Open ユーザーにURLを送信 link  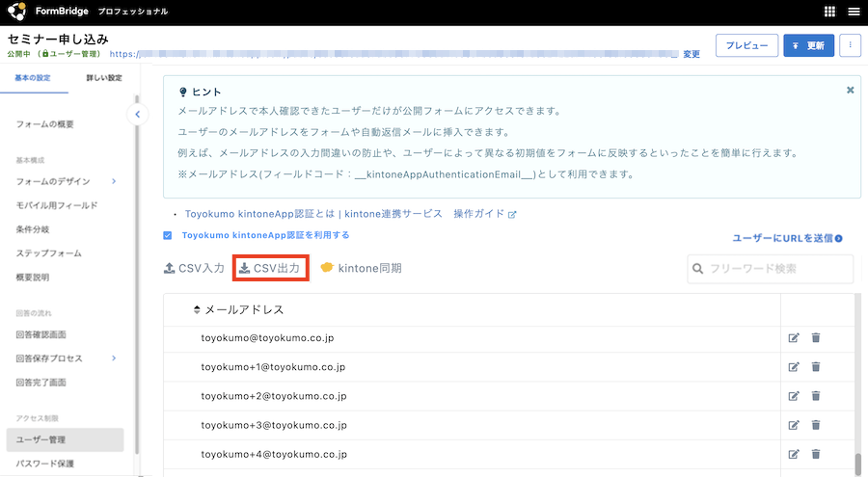[x=787, y=238]
